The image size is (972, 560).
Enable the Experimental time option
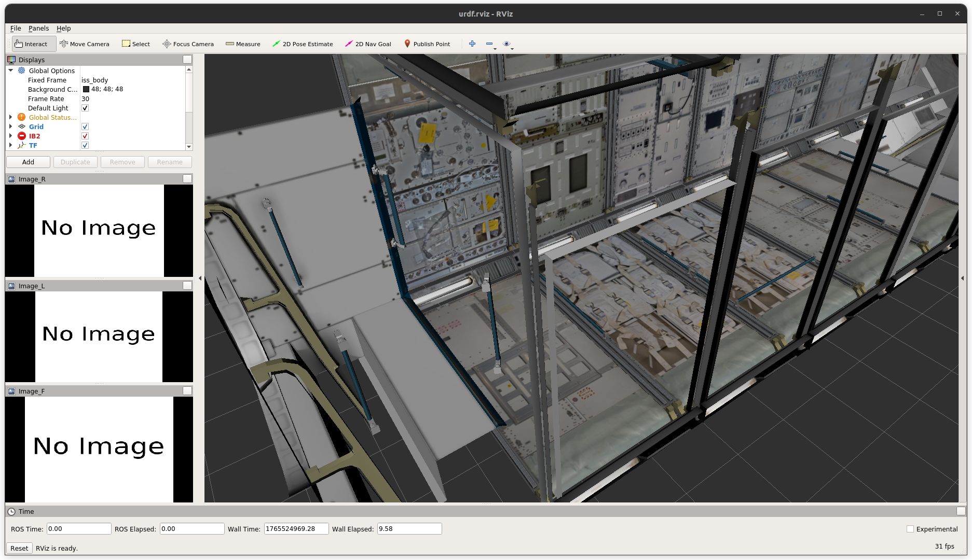click(910, 529)
